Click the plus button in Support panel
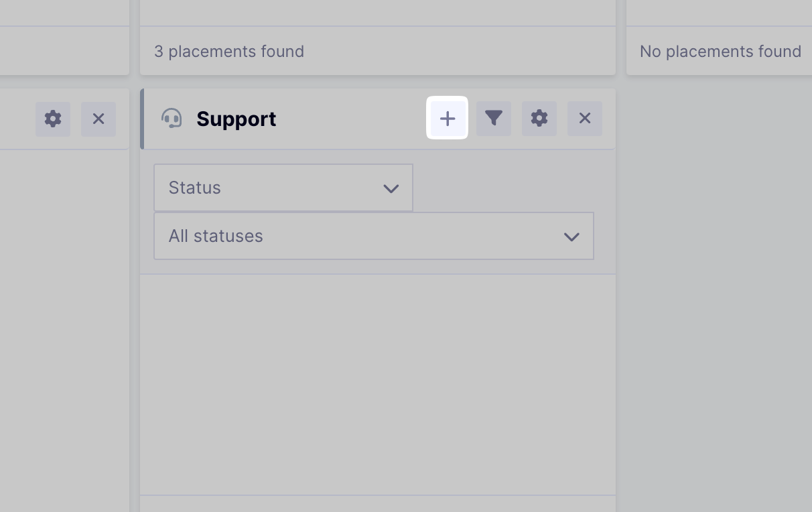 tap(448, 119)
